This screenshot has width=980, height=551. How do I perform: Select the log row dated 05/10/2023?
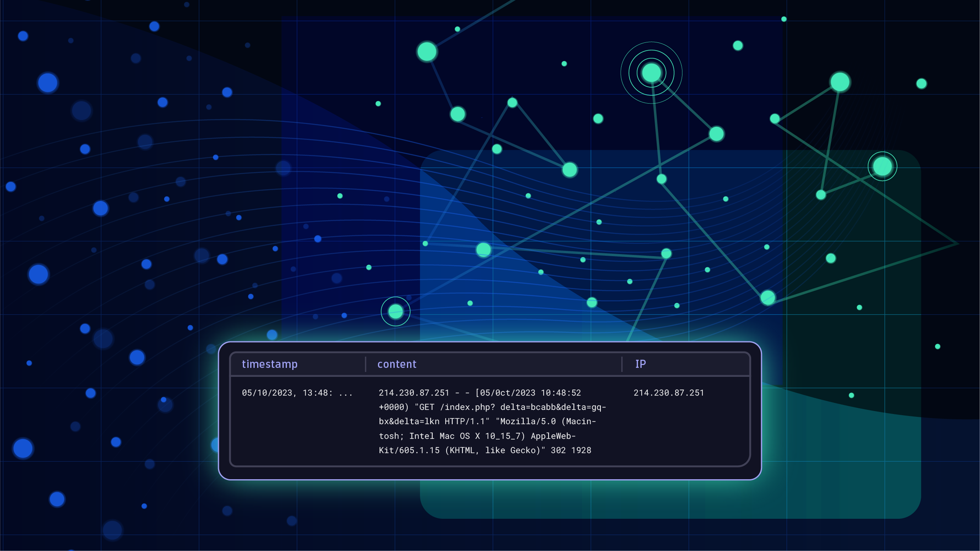click(x=286, y=393)
